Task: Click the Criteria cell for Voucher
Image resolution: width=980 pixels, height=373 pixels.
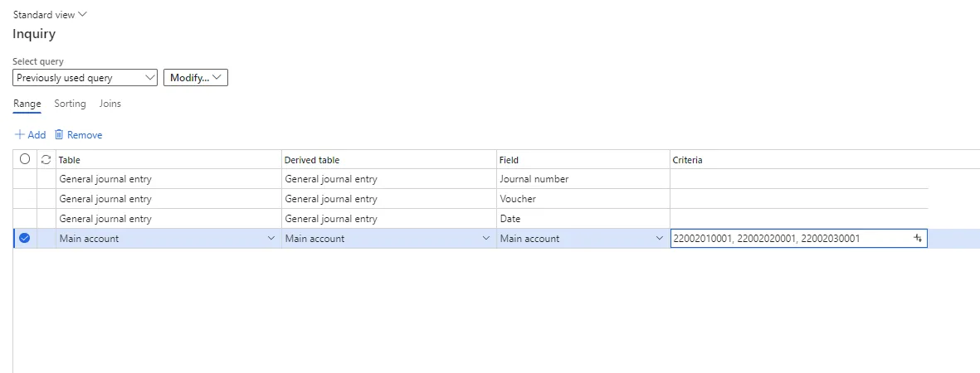Action: (x=799, y=199)
